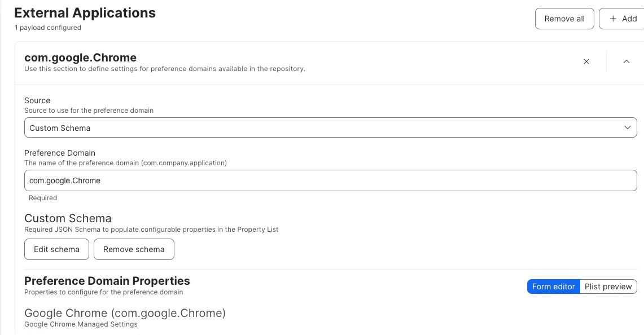
Task: Click the Preference Domain Properties heading
Action: coord(107,281)
